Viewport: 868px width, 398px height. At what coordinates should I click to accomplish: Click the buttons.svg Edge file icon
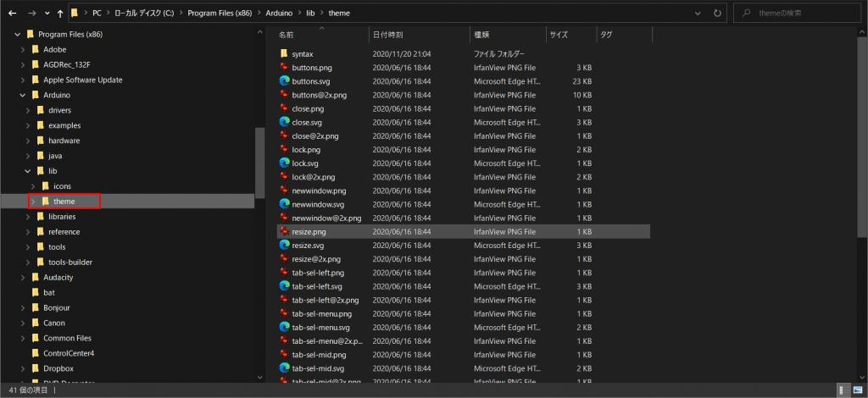coord(285,81)
